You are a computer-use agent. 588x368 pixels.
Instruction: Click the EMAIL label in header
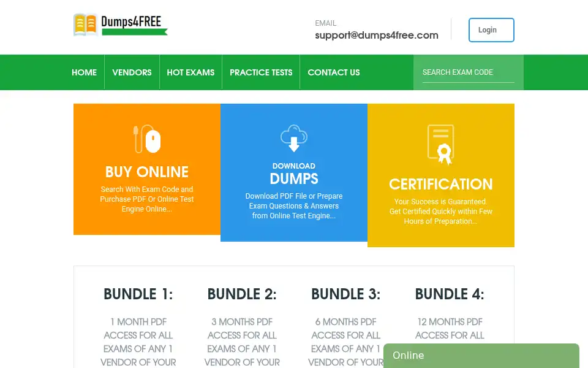(x=325, y=23)
